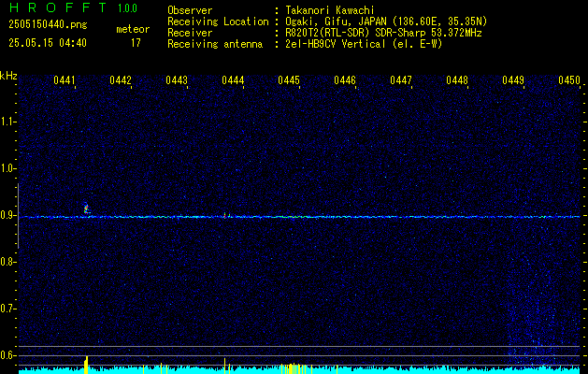This screenshot has height=374, width=588.
Task: Click the HROFFT program title
Action: (x=58, y=7)
